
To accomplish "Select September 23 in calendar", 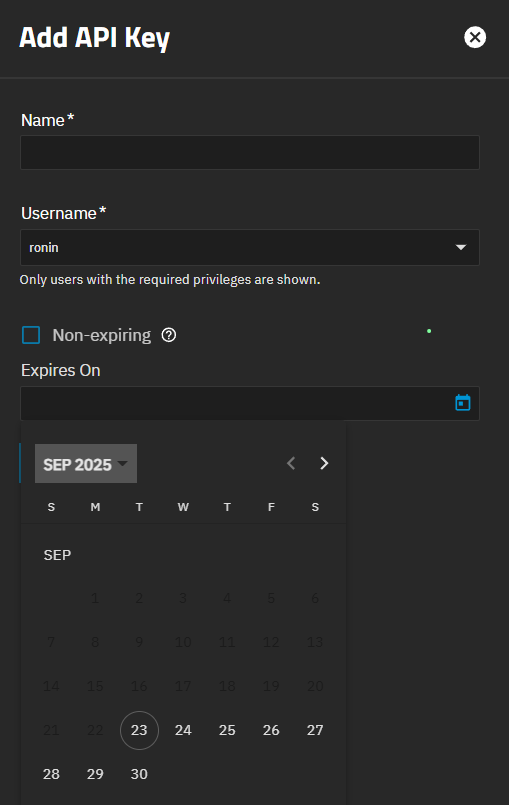I will coord(139,730).
